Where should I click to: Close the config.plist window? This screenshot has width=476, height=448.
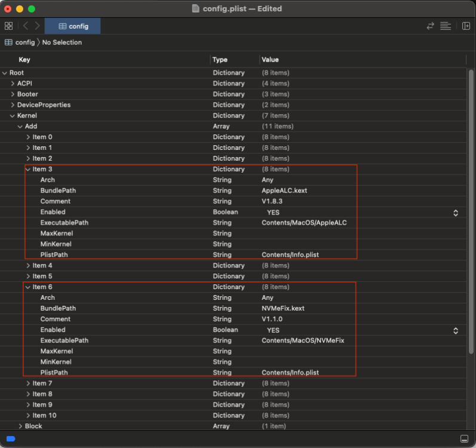pyautogui.click(x=8, y=9)
